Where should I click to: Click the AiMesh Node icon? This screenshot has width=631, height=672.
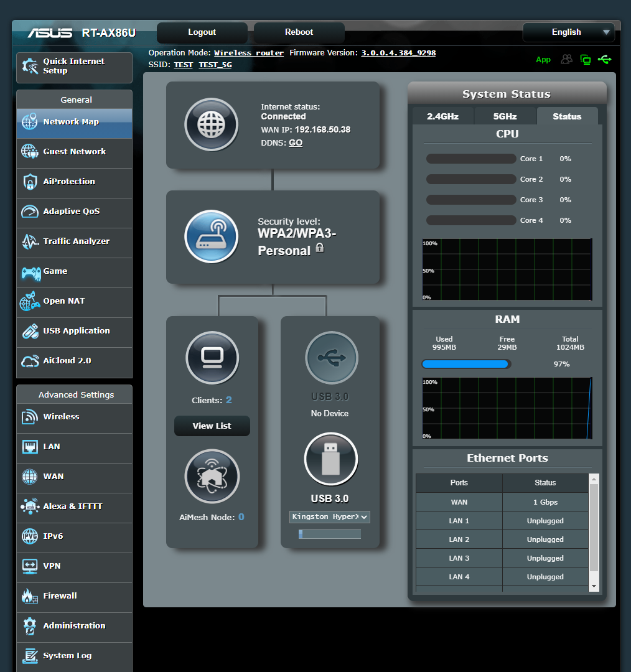click(212, 476)
